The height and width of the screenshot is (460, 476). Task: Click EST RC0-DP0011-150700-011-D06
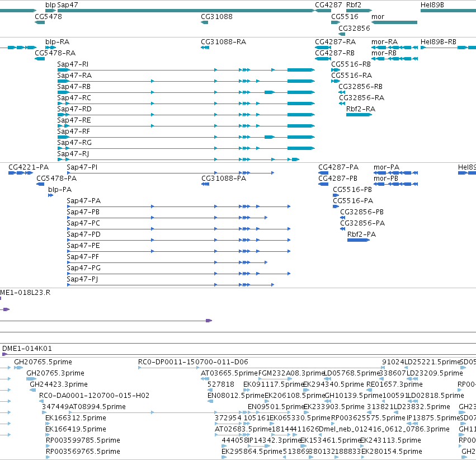[x=193, y=362]
